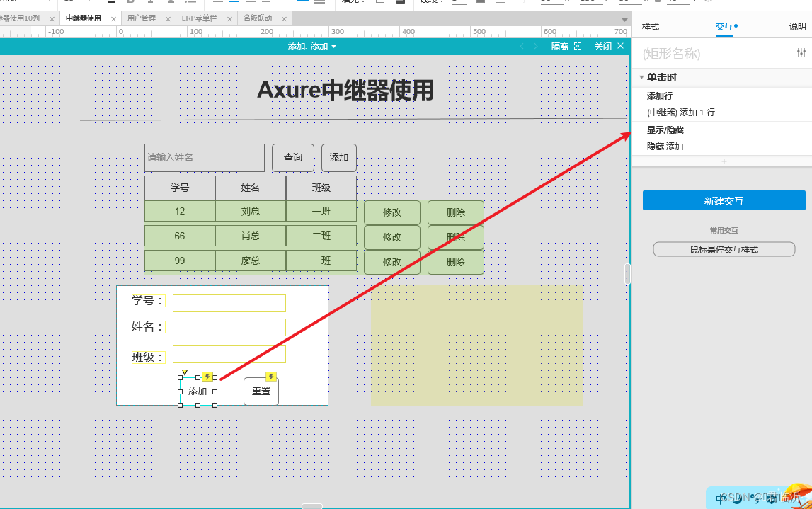This screenshot has height=509, width=812.
Task: Open the page tabs overflow dropdown
Action: (x=624, y=20)
